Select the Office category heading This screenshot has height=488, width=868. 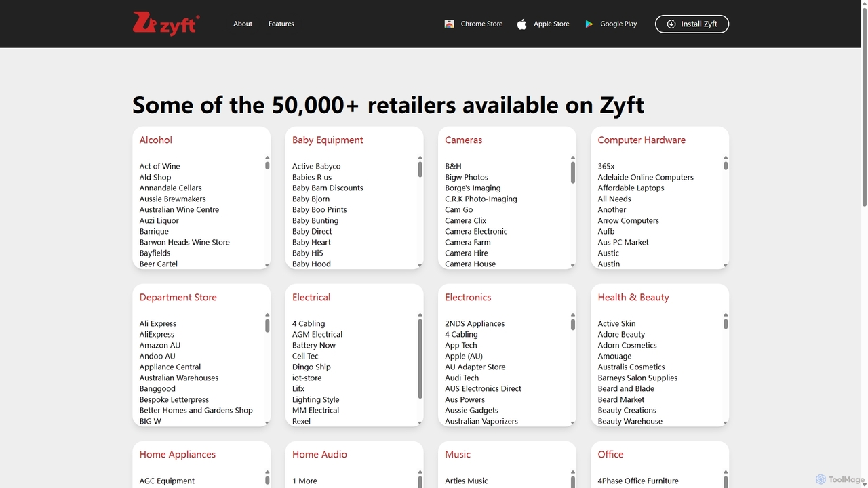[611, 454]
